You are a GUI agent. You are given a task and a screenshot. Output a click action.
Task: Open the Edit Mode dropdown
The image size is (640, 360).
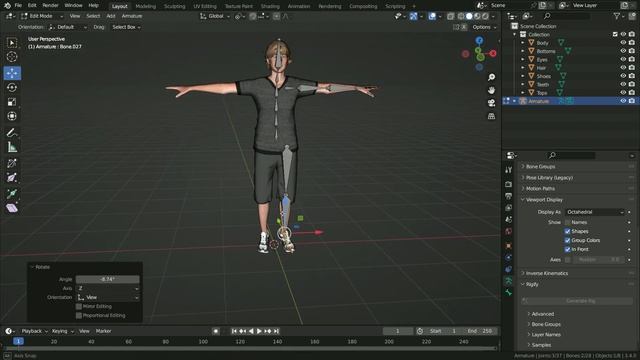point(42,16)
